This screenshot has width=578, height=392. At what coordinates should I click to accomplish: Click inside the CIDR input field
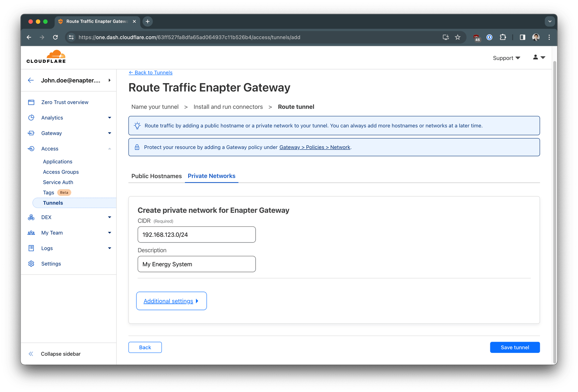[197, 234]
